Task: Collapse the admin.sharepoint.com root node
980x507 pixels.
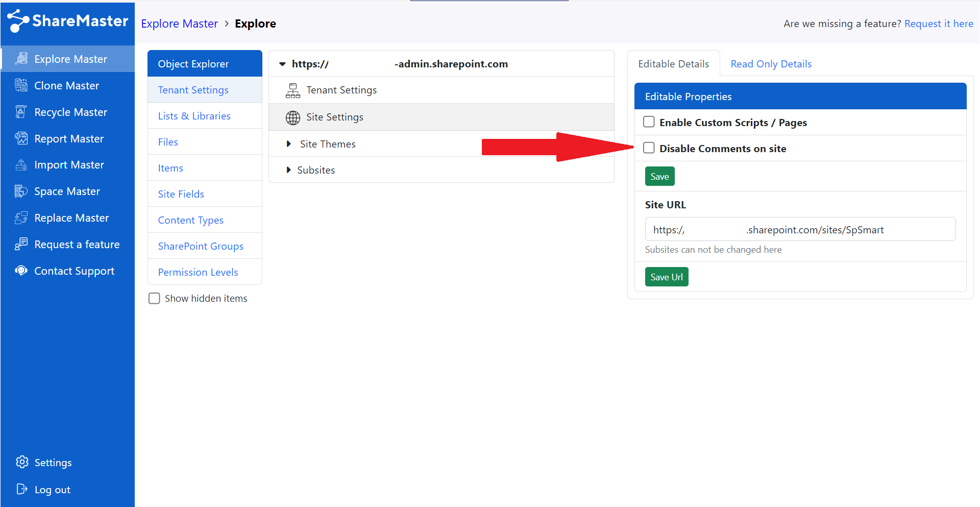Action: coord(282,64)
